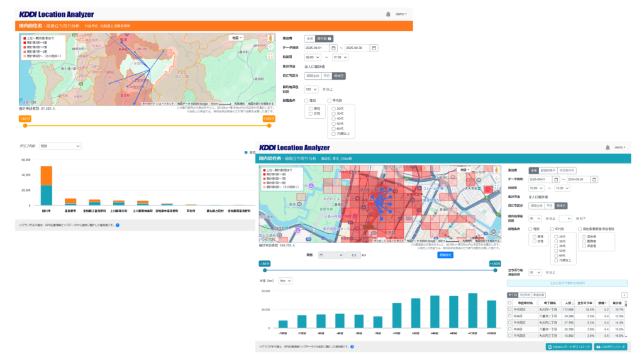
Task: Recenter the Hokkaido map with locate icon
Action: pos(270,47)
